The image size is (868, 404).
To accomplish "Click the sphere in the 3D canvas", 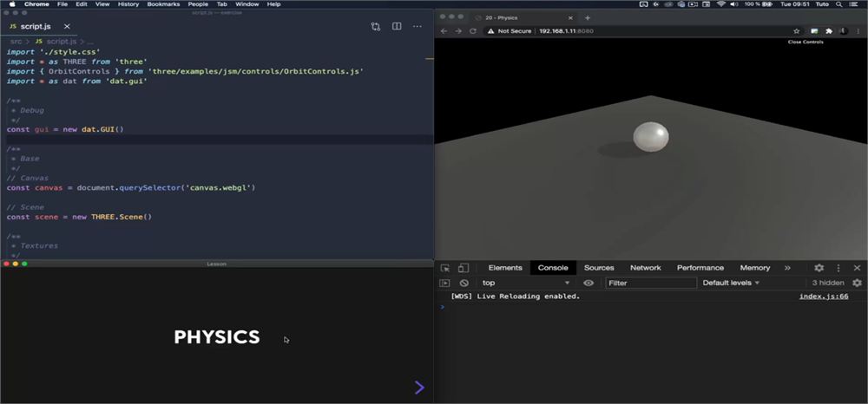I will [651, 136].
